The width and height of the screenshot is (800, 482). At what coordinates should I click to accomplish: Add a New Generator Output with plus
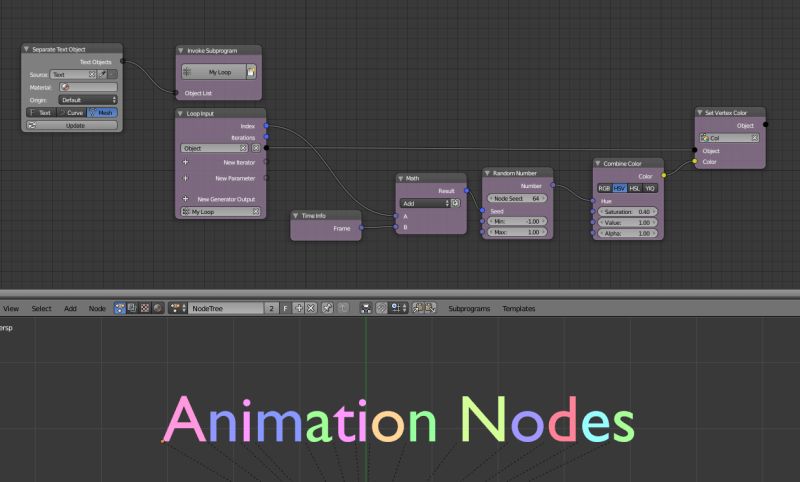(185, 199)
